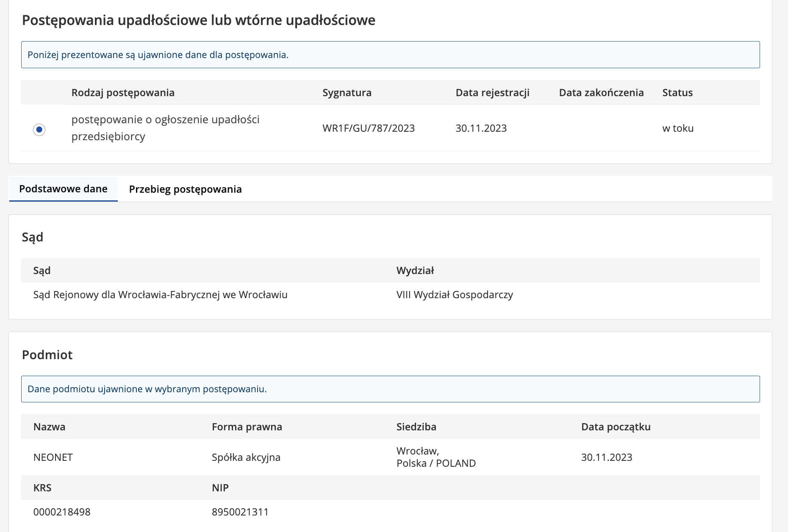
Task: Click the Podmiot section heading
Action: pyautogui.click(x=47, y=355)
